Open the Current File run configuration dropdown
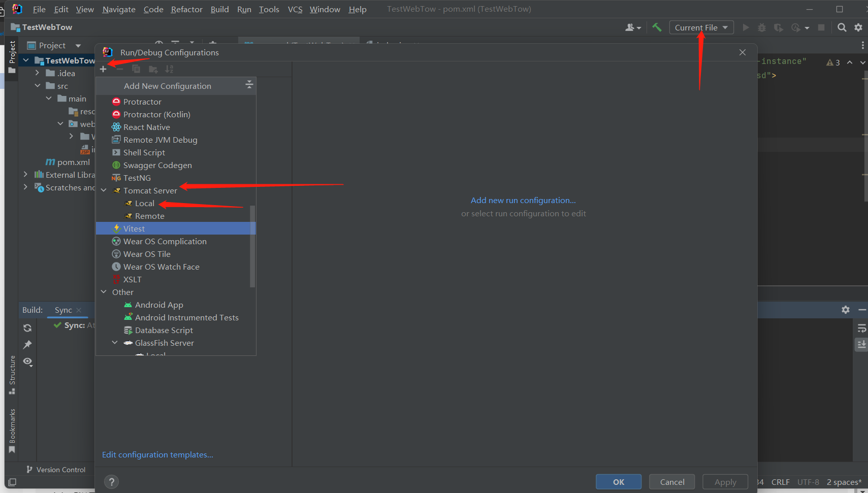Image resolution: width=868 pixels, height=493 pixels. pos(701,27)
